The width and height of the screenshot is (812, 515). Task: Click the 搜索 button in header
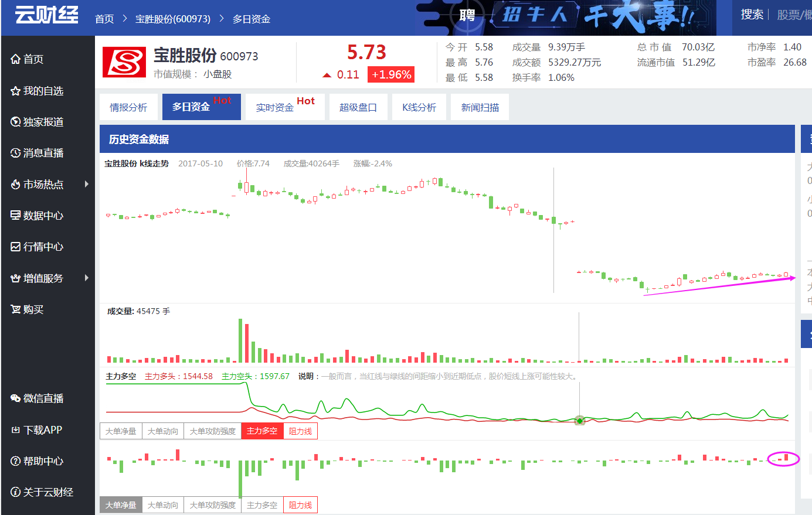(752, 15)
